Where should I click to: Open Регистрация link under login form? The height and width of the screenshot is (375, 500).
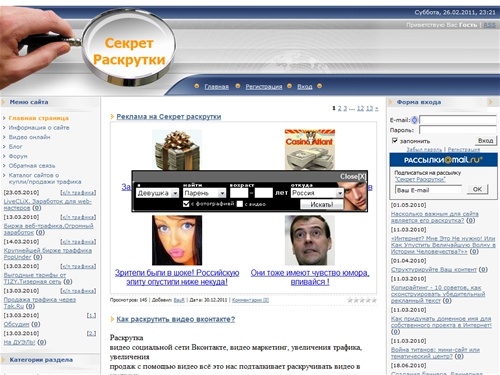pos(464,149)
